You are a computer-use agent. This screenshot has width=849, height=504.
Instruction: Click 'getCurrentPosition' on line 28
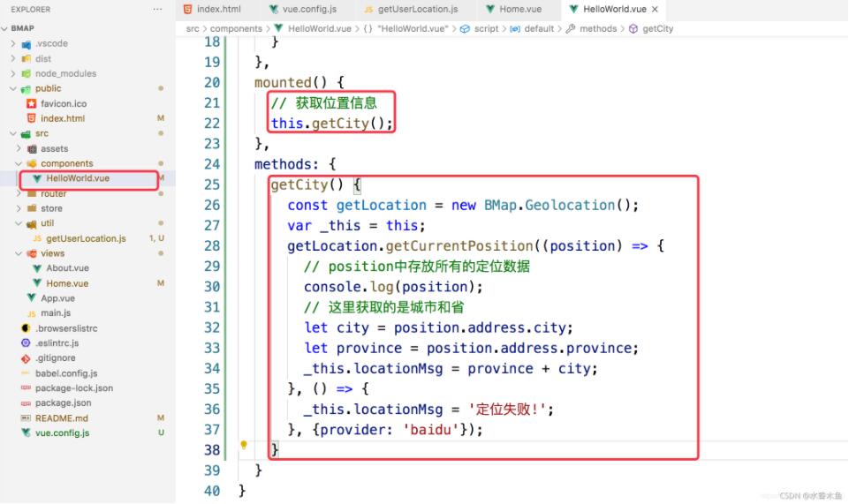(459, 246)
